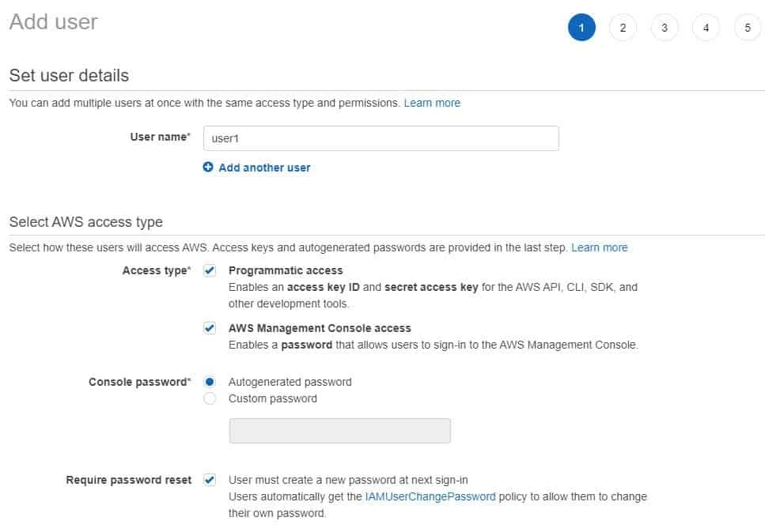Click the Set user details section heading
The image size is (765, 532).
click(x=69, y=75)
